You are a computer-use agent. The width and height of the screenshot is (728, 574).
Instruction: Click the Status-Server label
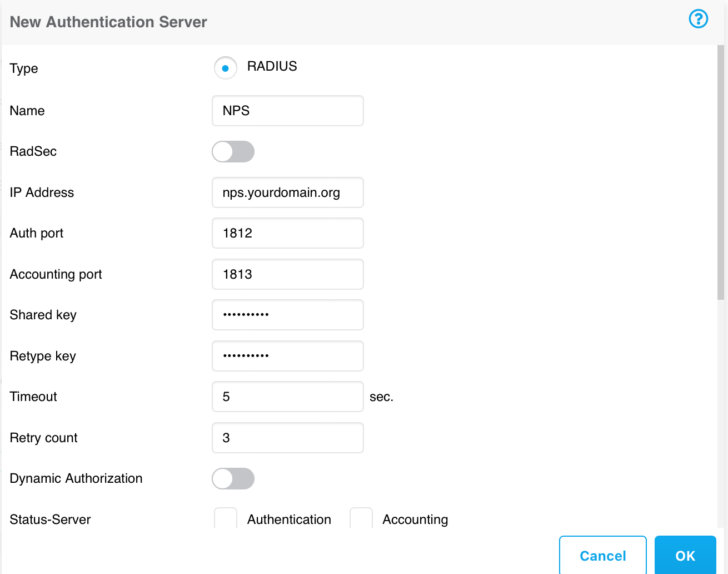click(50, 519)
